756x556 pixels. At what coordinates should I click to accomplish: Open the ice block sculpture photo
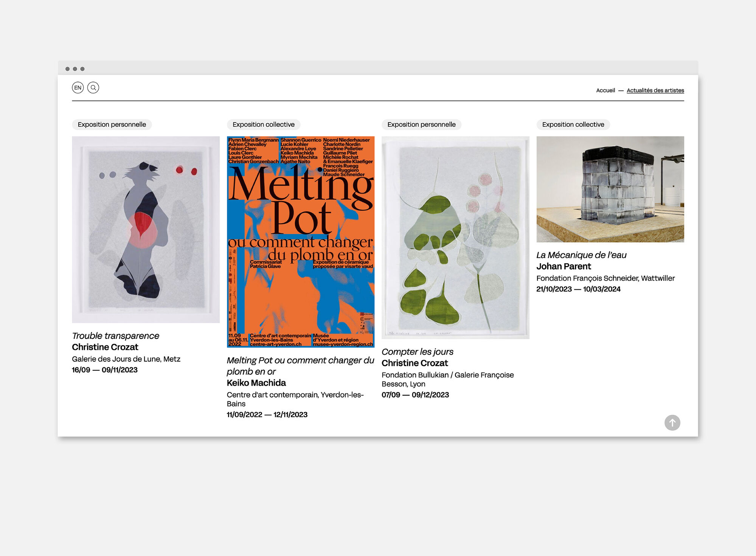pos(610,189)
